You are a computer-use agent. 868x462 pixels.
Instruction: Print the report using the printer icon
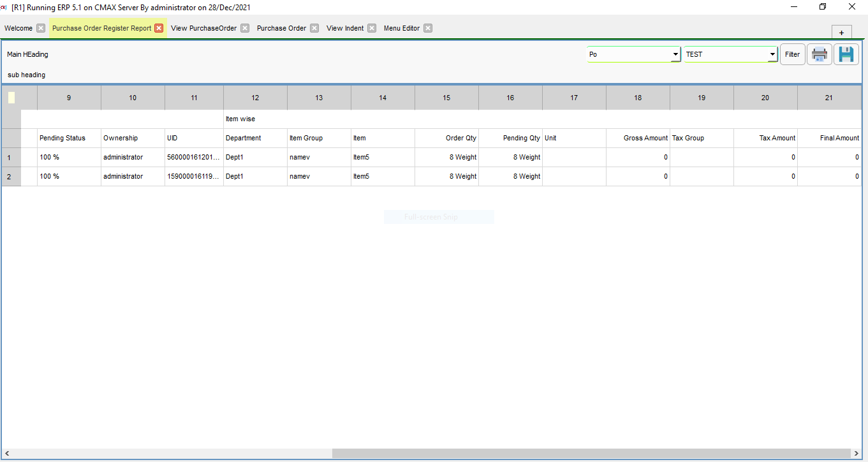click(x=819, y=54)
